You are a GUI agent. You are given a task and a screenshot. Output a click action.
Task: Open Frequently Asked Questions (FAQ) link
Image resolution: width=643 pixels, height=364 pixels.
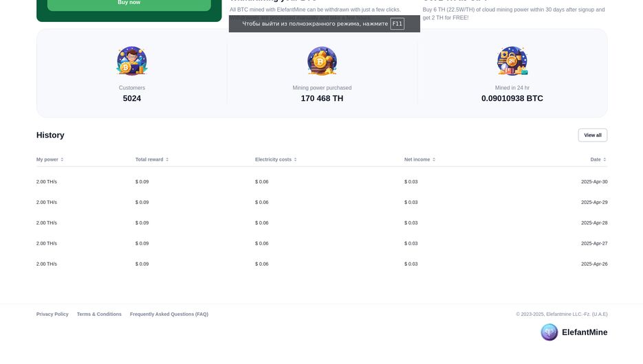(x=169, y=314)
